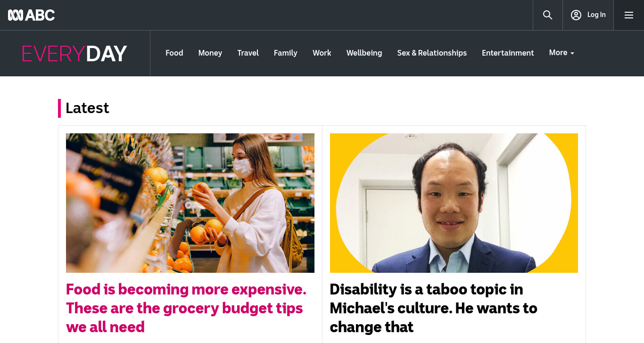Viewport: 644px width, 343px height.
Task: Click the ABC logo in header
Action: (32, 15)
